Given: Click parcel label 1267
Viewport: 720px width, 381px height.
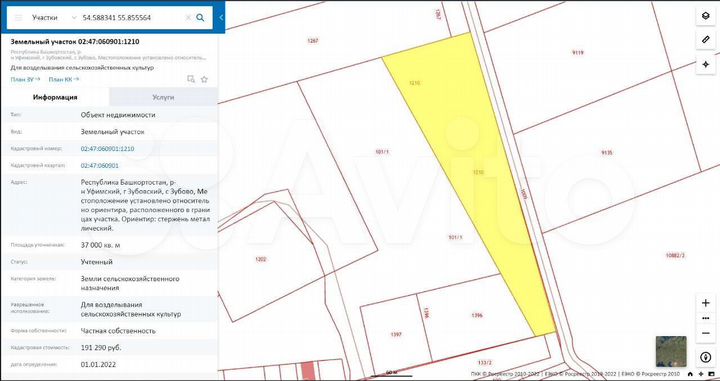Looking at the screenshot, I should (x=313, y=41).
